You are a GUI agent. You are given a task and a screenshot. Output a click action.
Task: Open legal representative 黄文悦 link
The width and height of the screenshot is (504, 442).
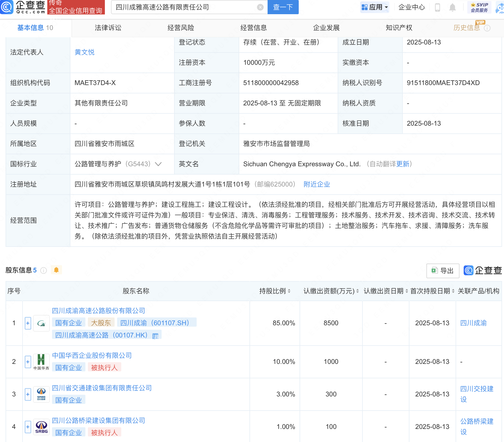(x=85, y=52)
